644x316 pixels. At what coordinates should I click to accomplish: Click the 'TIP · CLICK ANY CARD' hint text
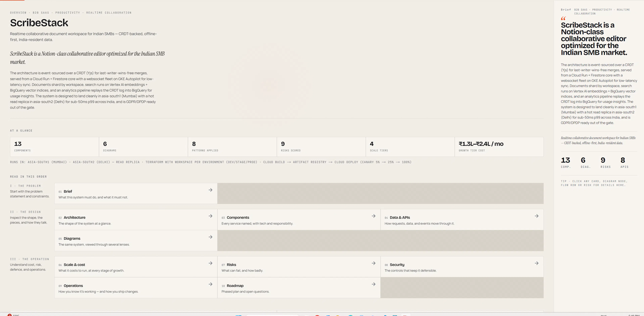pyautogui.click(x=594, y=183)
